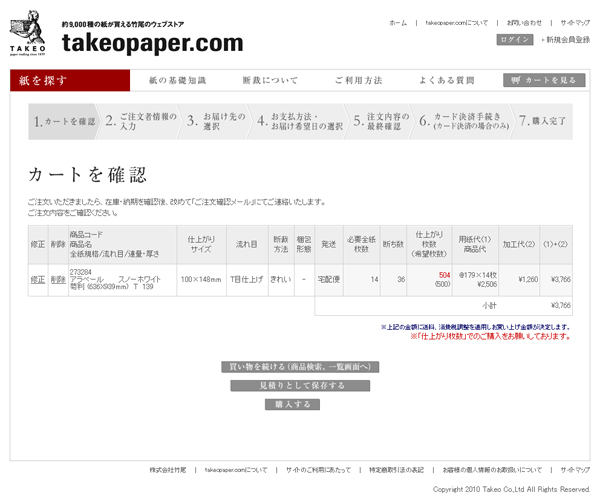Open よくある質問 FAQ menu item
Image resolution: width=600 pixels, height=504 pixels.
click(447, 80)
